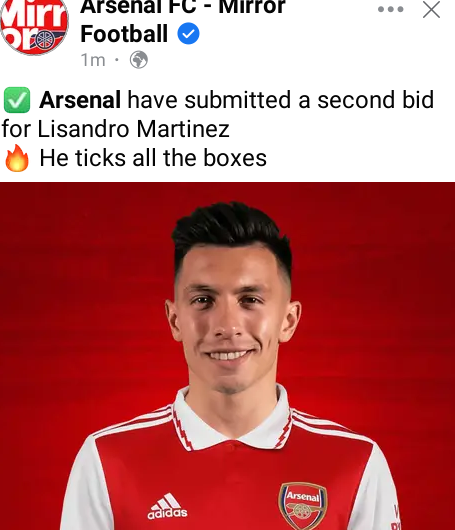Follow the bold Arsenal tagged link
The image size is (455, 530).
pyautogui.click(x=80, y=100)
